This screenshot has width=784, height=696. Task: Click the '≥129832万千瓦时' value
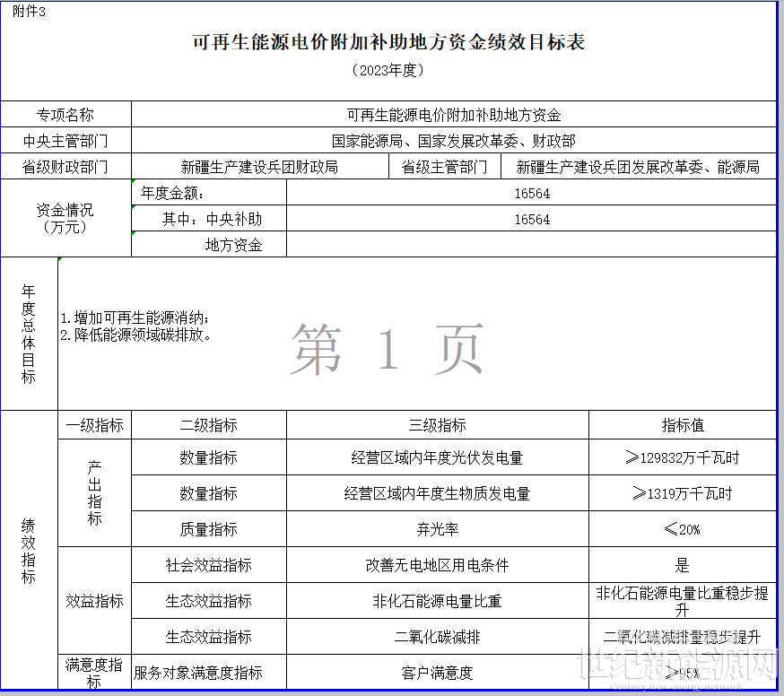click(x=683, y=457)
